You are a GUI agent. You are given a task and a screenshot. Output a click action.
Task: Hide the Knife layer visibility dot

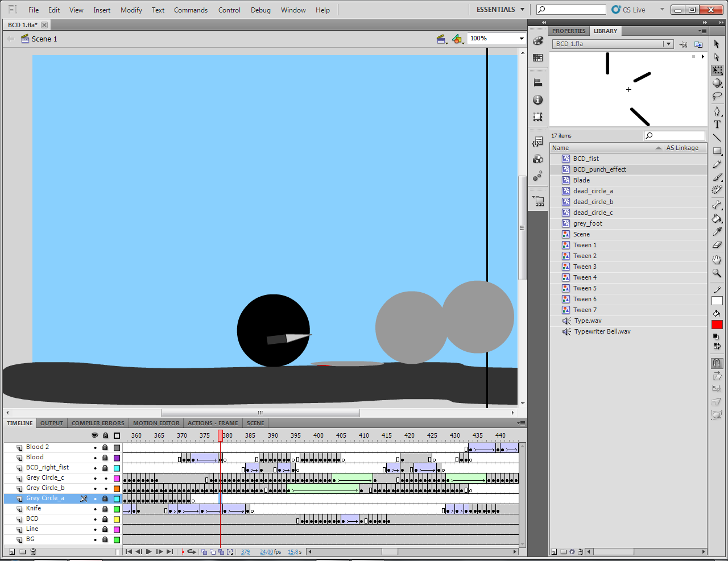pyautogui.click(x=95, y=509)
